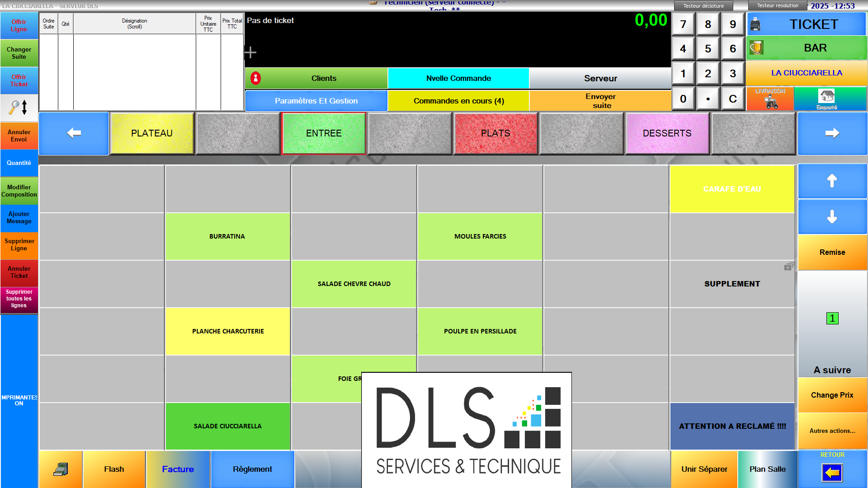View Commandes en cours (4)
The image size is (868, 488).
(458, 101)
